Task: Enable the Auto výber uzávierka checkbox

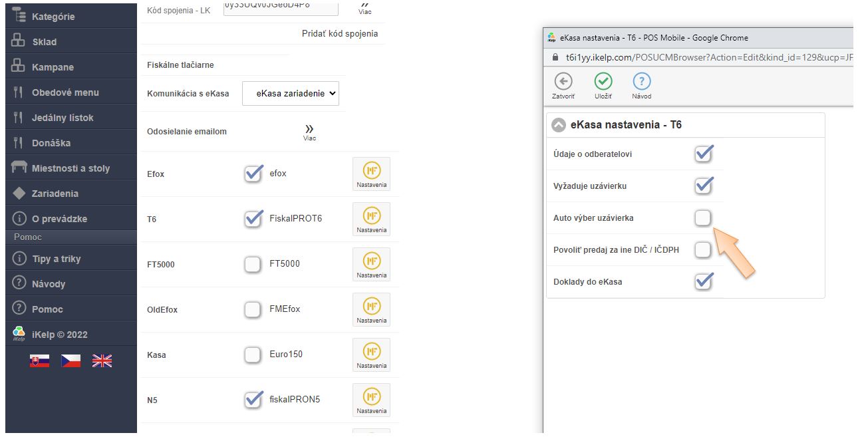Action: click(703, 218)
